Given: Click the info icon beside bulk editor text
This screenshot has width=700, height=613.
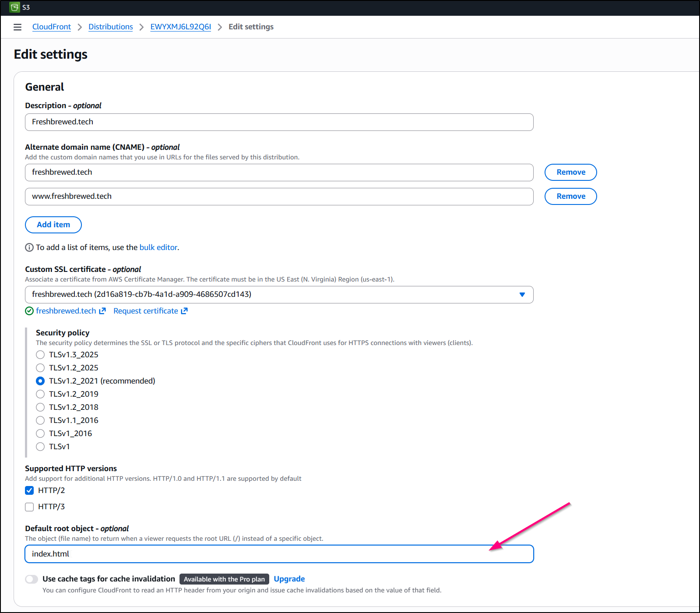Looking at the screenshot, I should click(29, 247).
